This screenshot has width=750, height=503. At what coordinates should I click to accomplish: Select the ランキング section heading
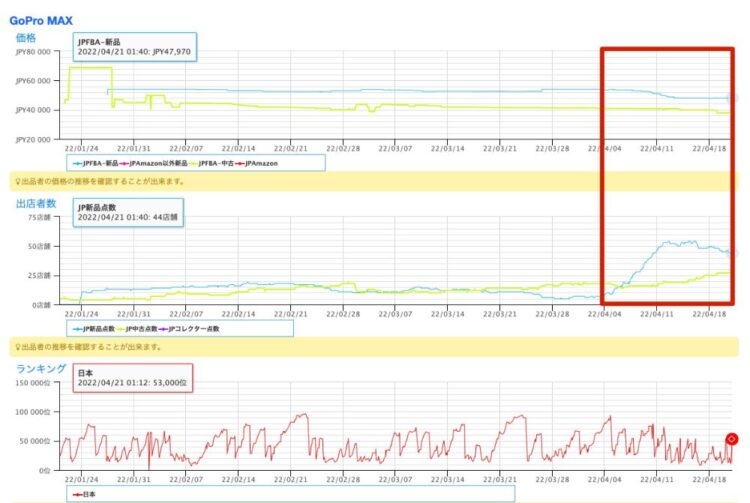pyautogui.click(x=41, y=369)
